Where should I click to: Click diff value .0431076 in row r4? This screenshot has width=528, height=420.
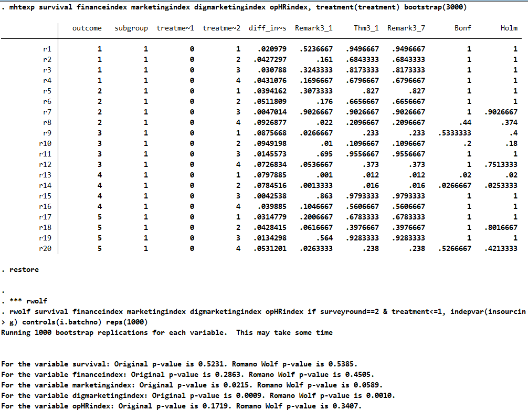[x=270, y=80]
